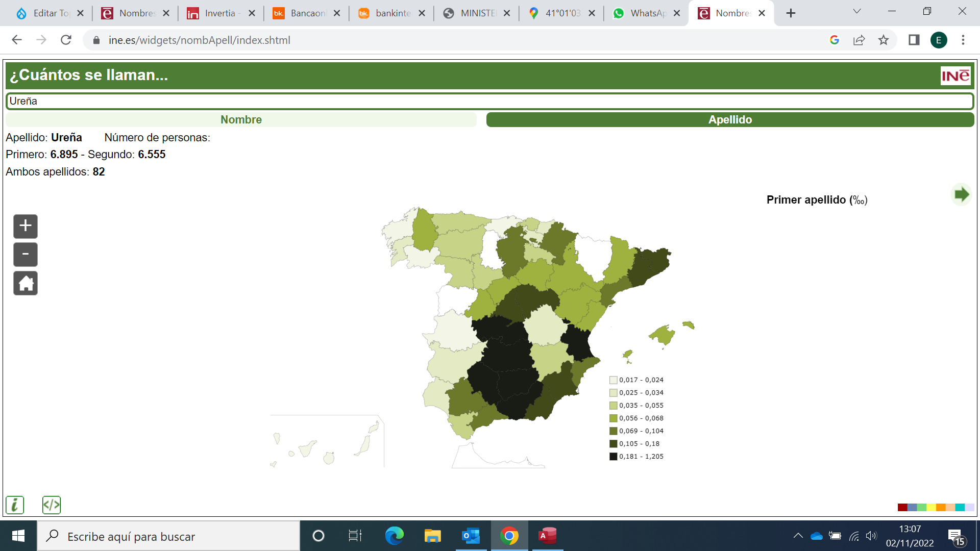
Task: Toggle browser side panel
Action: click(914, 40)
